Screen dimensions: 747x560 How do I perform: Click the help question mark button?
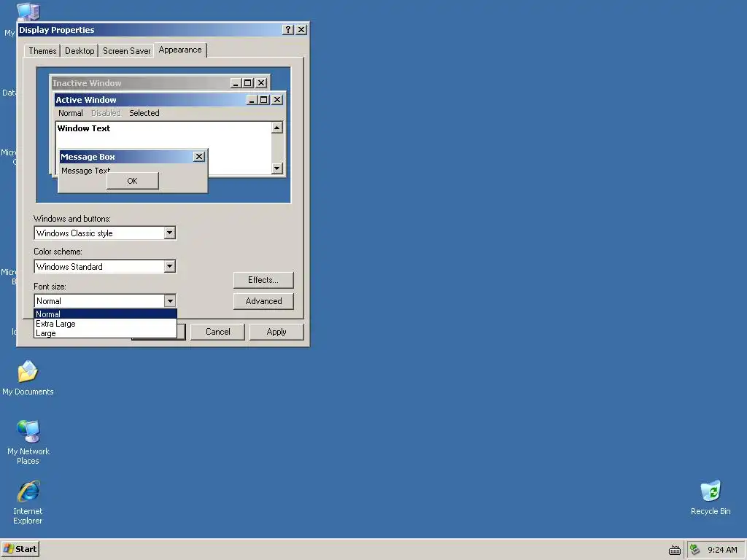287,29
